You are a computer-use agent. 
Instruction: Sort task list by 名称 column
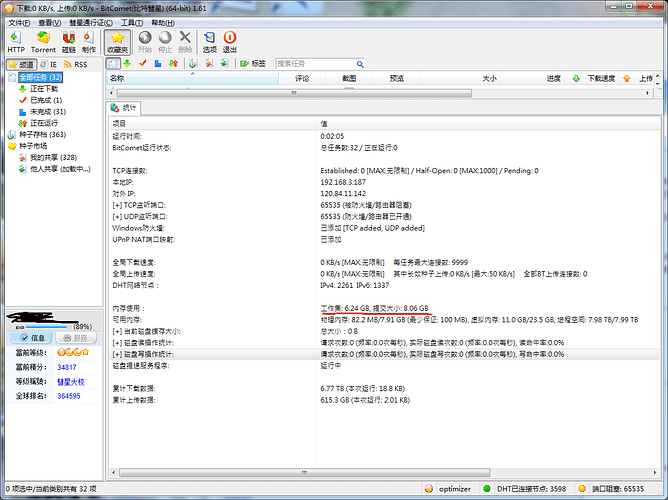point(192,78)
